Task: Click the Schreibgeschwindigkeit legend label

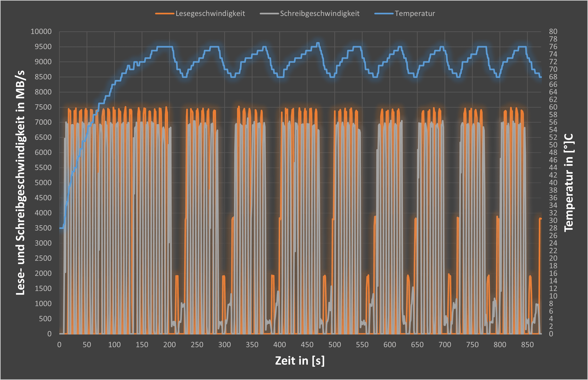Action: coord(320,14)
